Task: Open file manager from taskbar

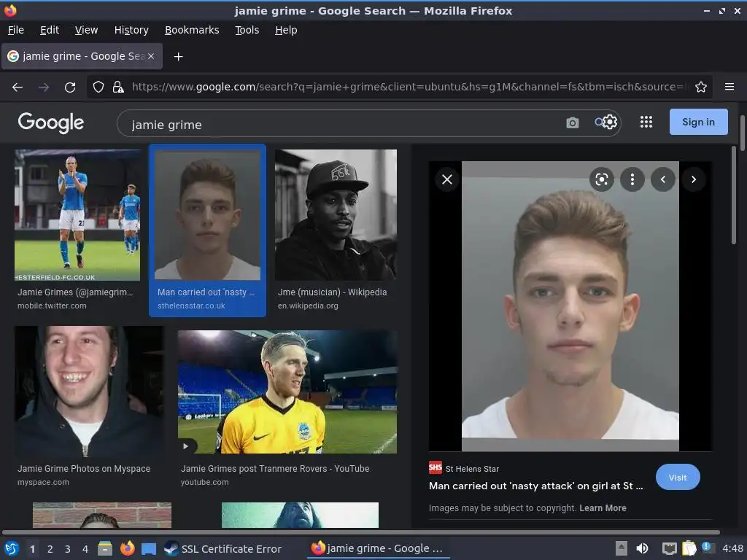Action: 105,548
